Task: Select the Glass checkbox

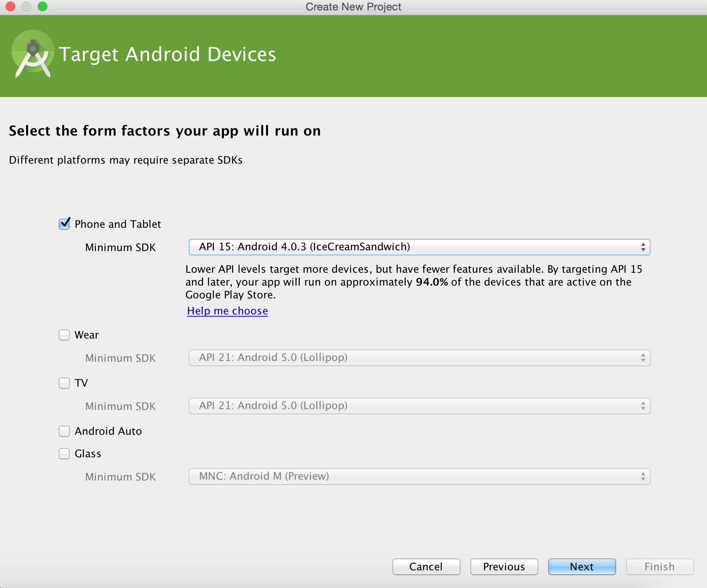Action: coord(64,454)
